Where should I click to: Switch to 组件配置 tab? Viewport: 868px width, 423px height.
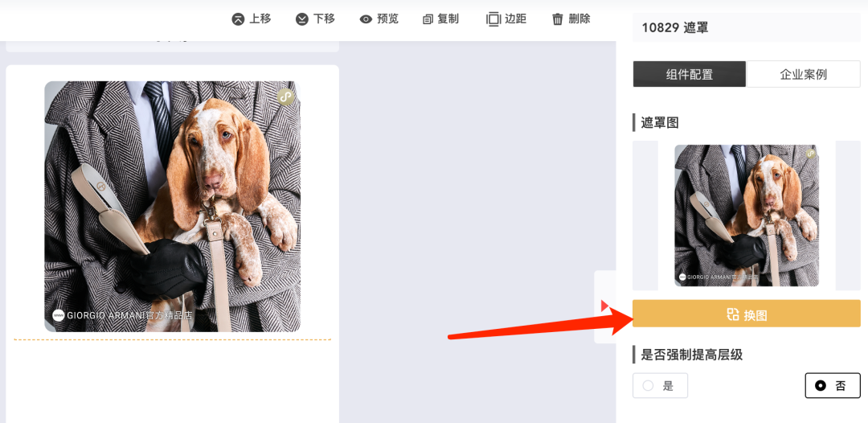690,74
